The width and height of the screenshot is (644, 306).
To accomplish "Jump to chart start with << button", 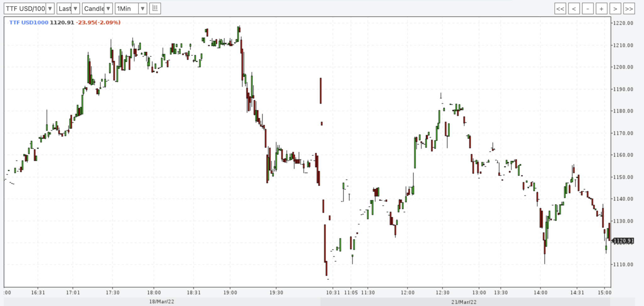I will point(560,8).
